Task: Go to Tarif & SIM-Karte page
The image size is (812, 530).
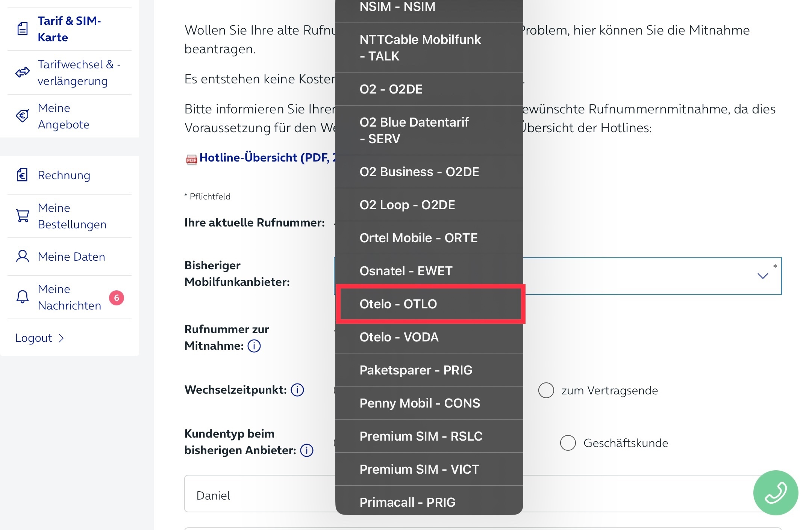Action: tap(69, 29)
